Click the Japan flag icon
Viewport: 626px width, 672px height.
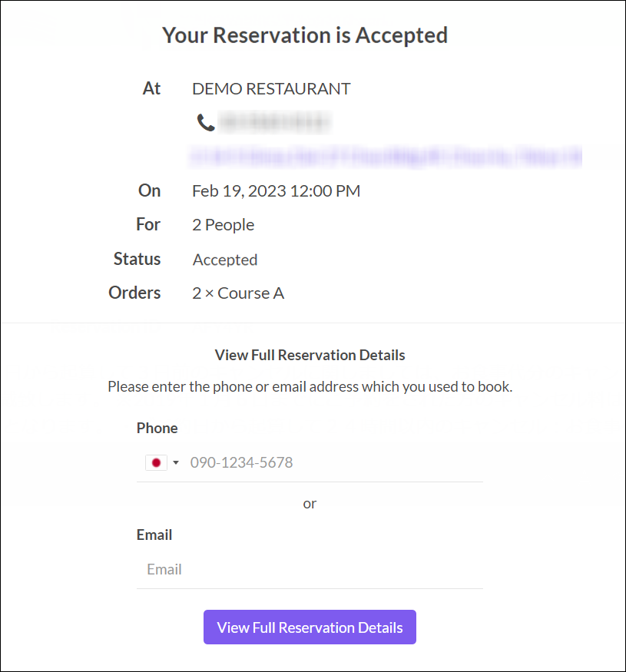coord(156,462)
